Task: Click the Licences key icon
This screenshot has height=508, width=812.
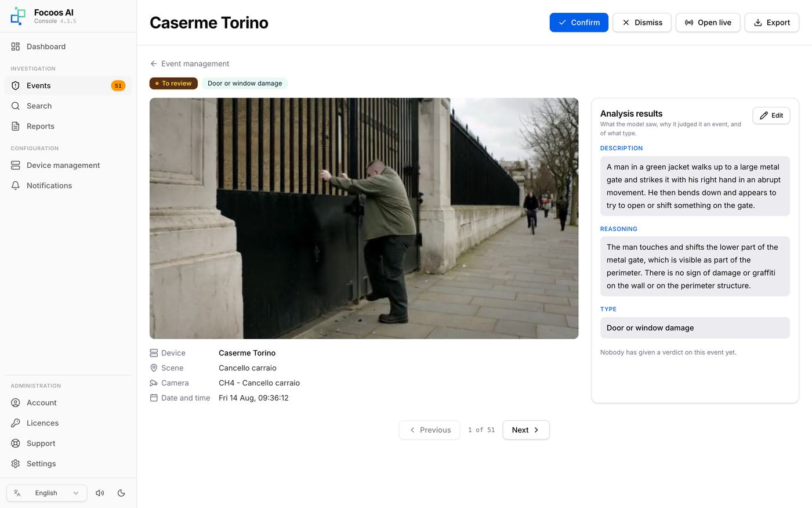Action: pyautogui.click(x=16, y=423)
